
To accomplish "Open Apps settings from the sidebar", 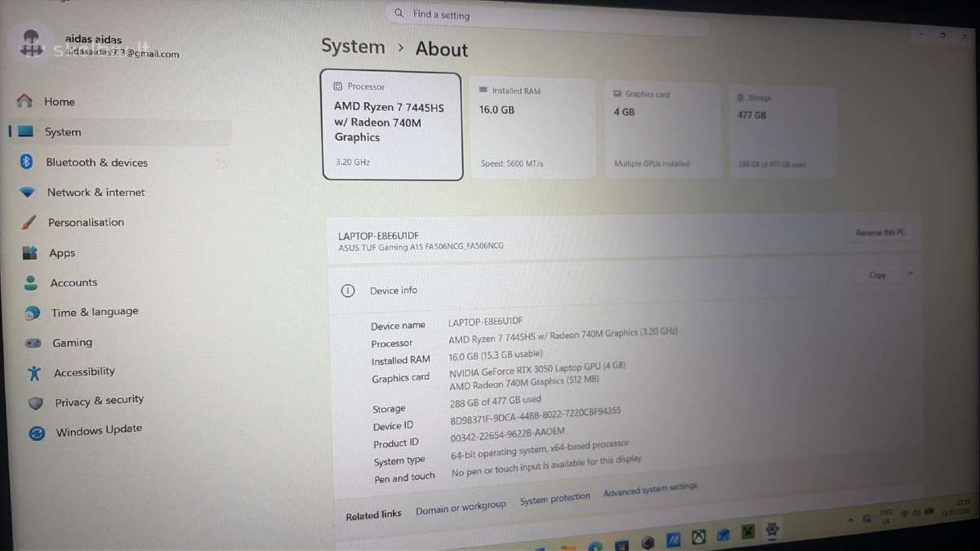I will 61,253.
